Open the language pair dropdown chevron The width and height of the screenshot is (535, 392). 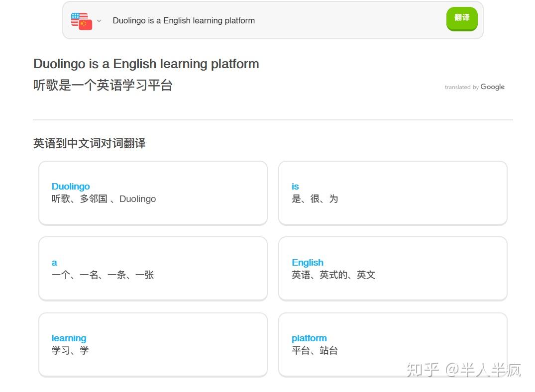tap(99, 20)
